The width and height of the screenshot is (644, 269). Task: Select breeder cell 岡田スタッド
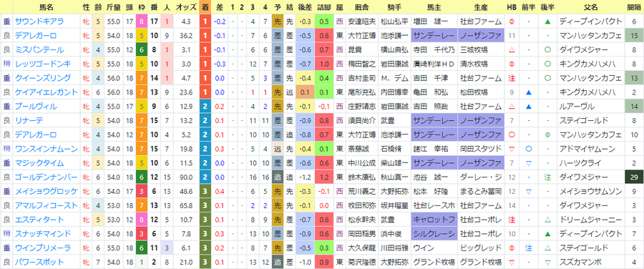pos(481,149)
